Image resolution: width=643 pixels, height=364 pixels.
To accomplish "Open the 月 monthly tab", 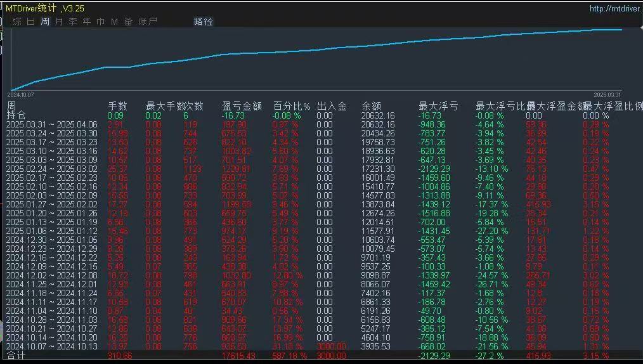I will 59,22.
